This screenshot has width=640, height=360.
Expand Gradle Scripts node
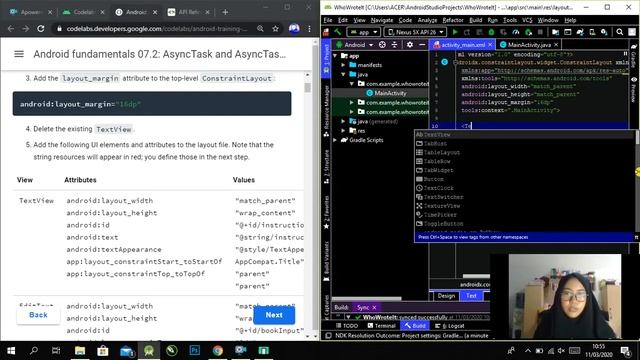coord(336,140)
